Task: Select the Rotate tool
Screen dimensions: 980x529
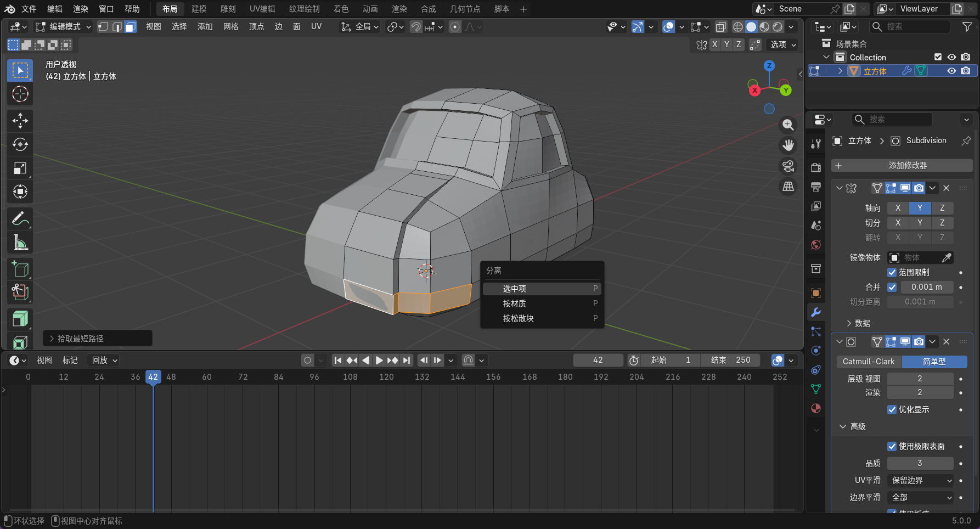Action: [20, 144]
